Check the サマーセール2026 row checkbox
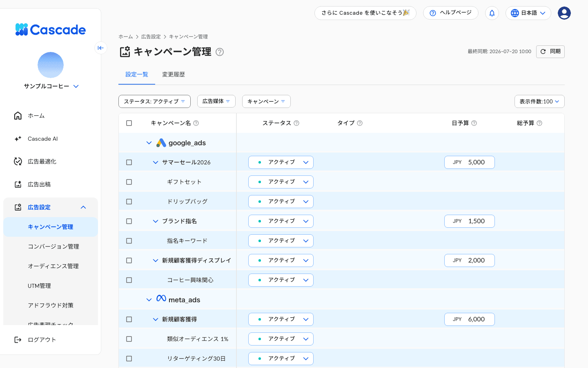 [x=129, y=162]
